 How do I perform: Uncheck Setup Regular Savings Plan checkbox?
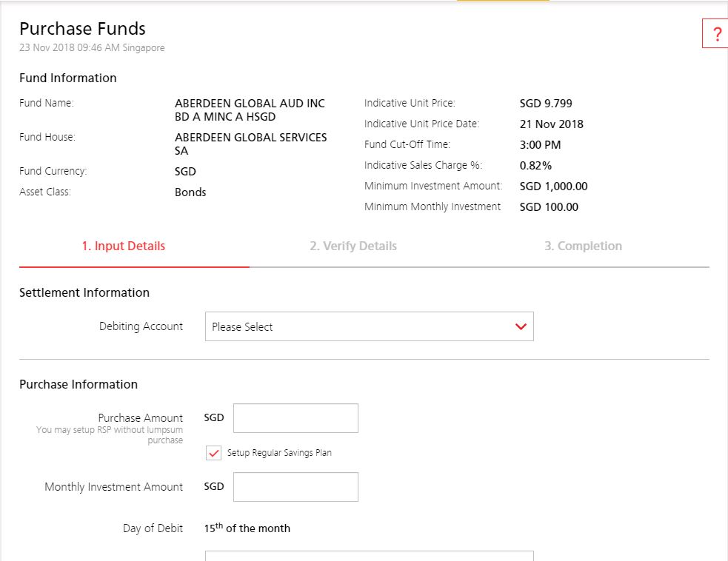[x=213, y=453]
